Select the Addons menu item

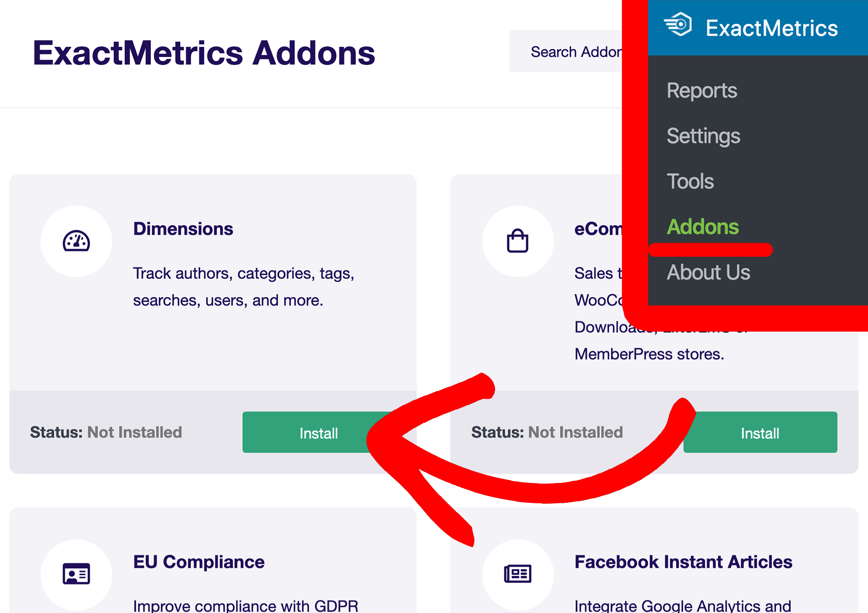[x=703, y=227]
